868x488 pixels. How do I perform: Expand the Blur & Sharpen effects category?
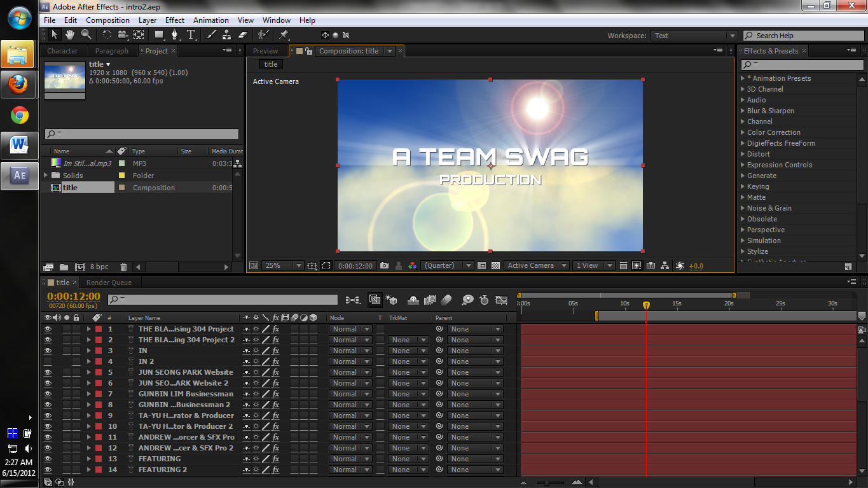pyautogui.click(x=742, y=111)
